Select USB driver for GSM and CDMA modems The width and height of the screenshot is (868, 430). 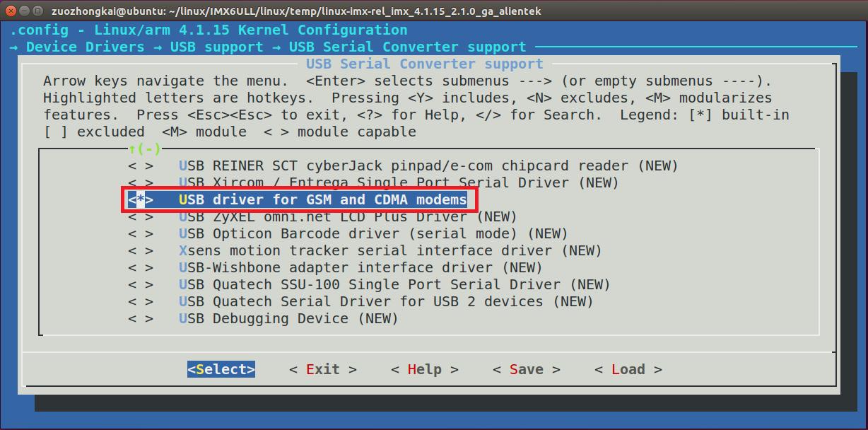click(x=323, y=199)
